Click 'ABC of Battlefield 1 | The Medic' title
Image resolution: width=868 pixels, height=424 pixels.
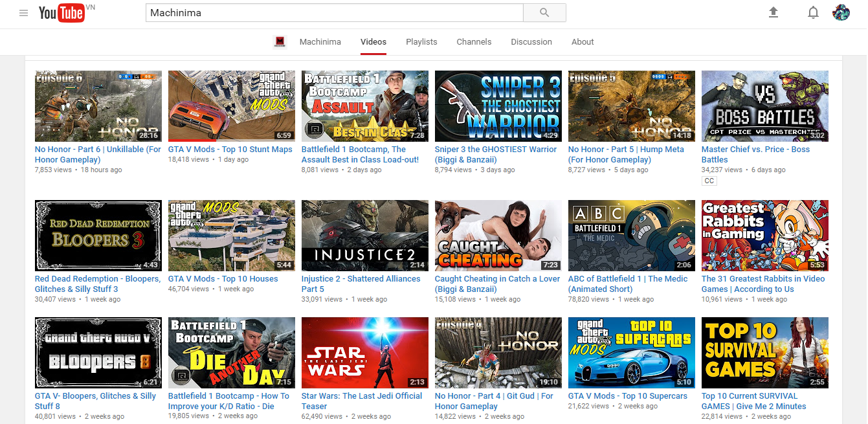click(628, 284)
